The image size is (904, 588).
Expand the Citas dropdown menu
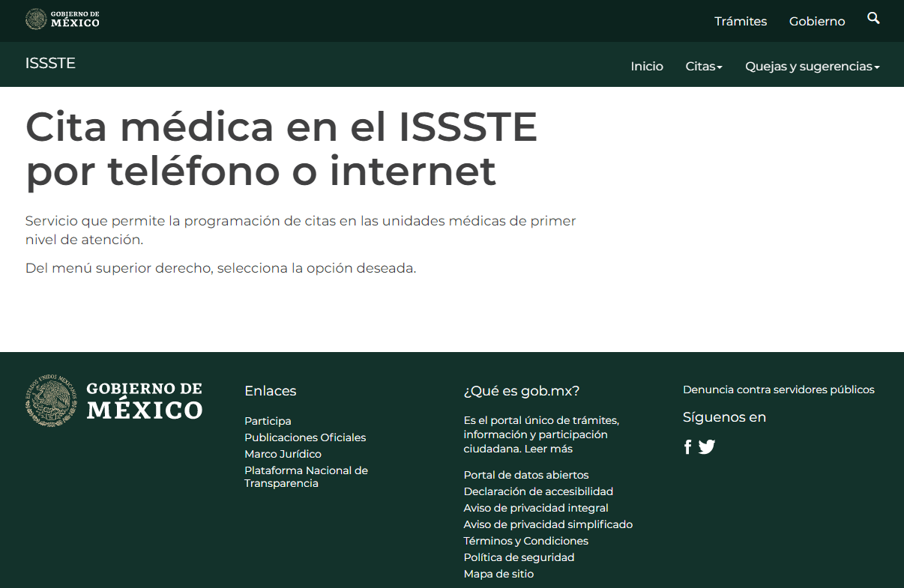coord(704,67)
